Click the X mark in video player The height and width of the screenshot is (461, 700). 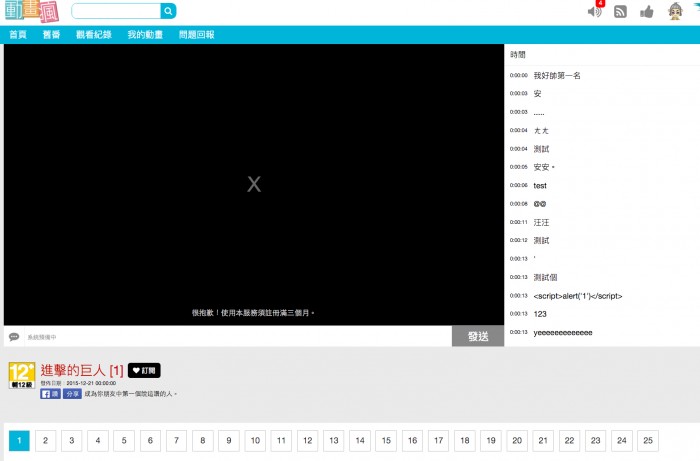[254, 184]
